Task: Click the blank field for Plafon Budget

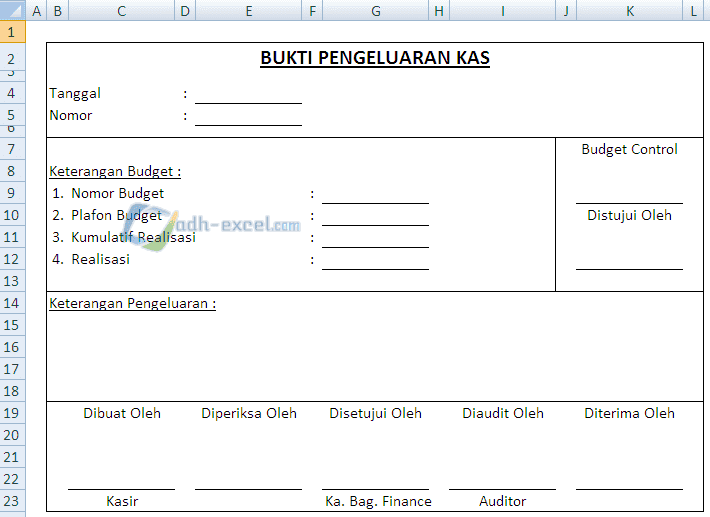Action: (375, 215)
